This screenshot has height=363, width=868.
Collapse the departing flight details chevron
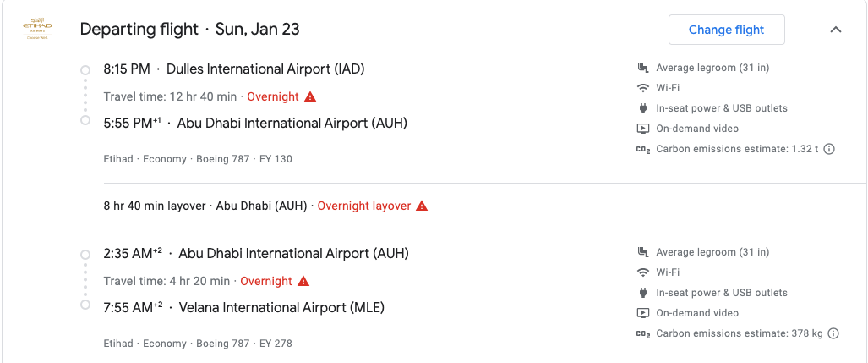835,30
